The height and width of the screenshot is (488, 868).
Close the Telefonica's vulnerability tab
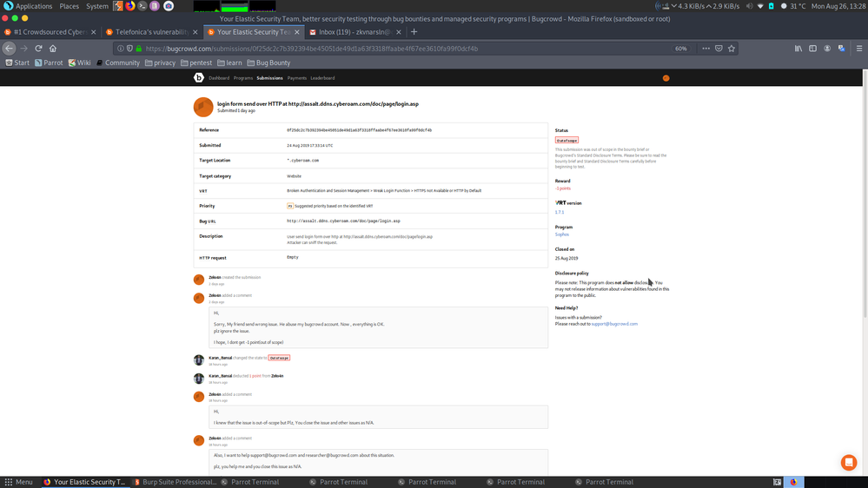click(195, 32)
